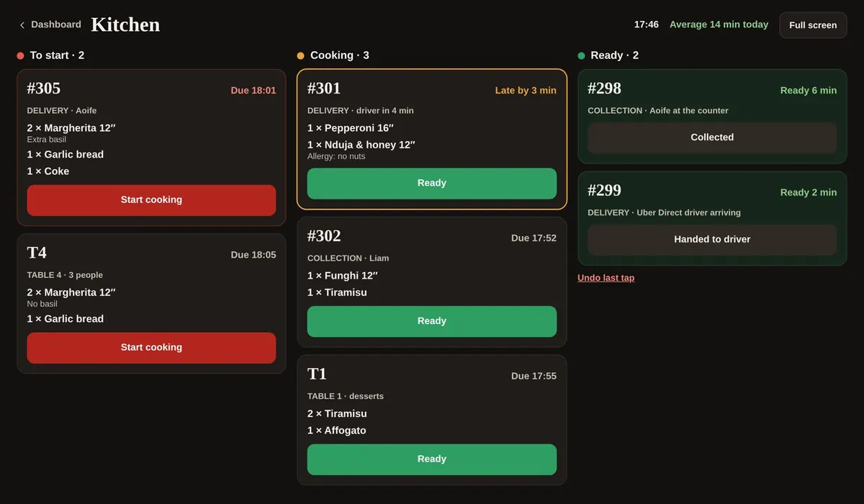The height and width of the screenshot is (504, 864).
Task: Mark order #302 as Ready
Action: pos(432,321)
